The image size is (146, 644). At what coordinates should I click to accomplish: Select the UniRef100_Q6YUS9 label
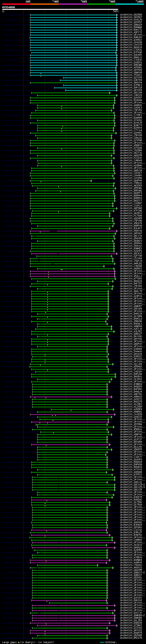pyautogui.click(x=131, y=90)
